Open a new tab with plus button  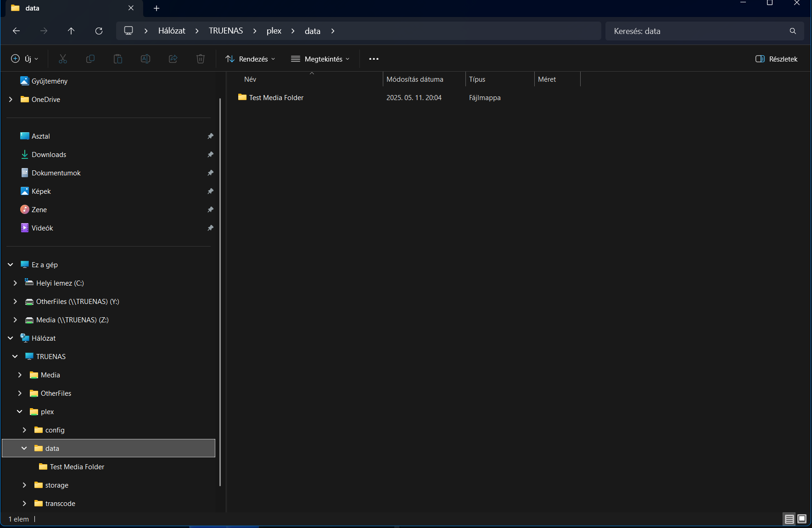point(157,8)
